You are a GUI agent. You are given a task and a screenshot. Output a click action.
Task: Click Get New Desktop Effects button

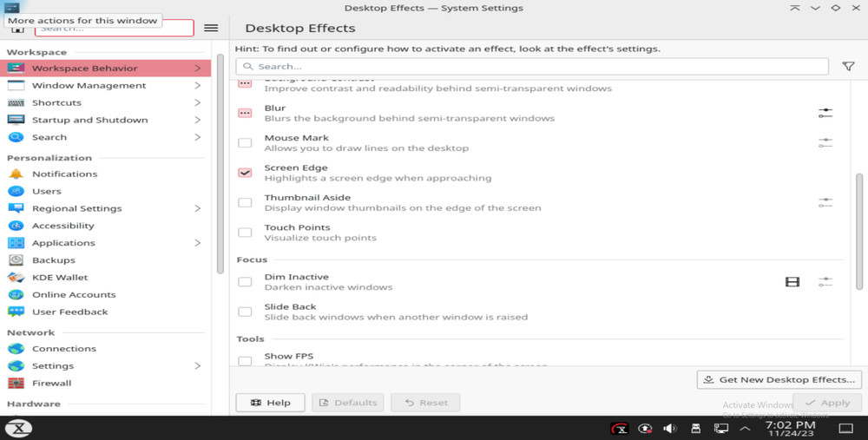[x=779, y=379]
